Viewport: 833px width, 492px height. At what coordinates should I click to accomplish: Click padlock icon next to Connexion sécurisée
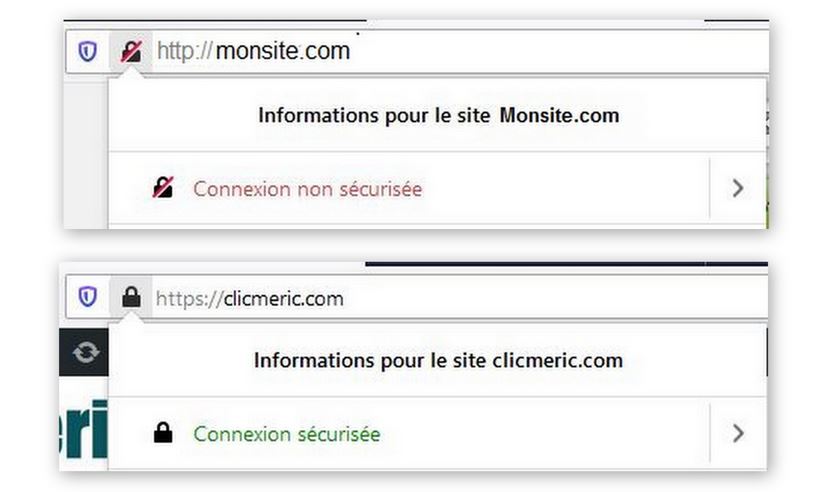pos(163,432)
